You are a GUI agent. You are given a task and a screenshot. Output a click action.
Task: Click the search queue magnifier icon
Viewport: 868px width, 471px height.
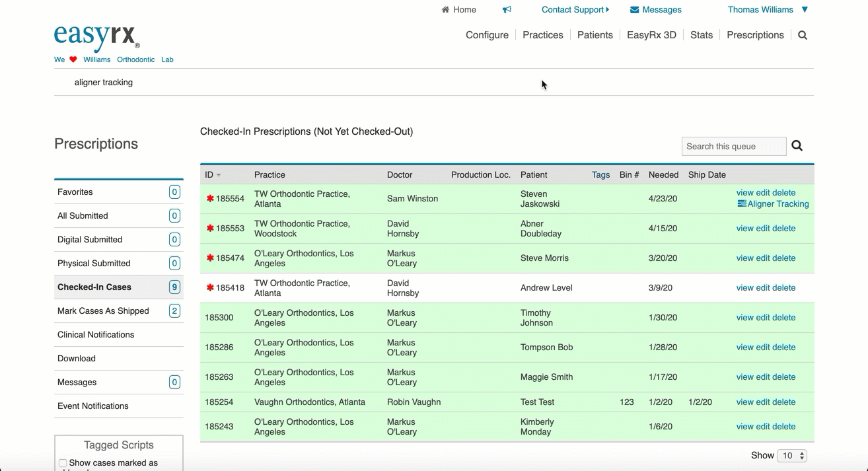click(x=797, y=146)
